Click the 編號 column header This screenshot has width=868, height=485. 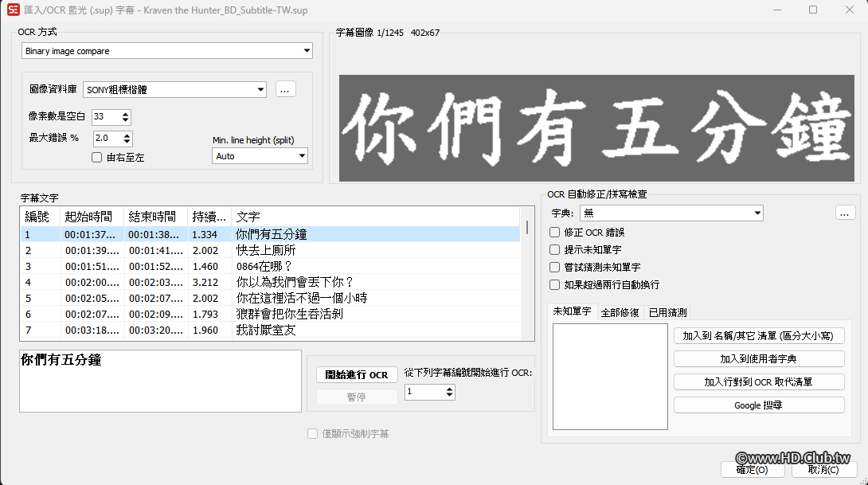40,217
